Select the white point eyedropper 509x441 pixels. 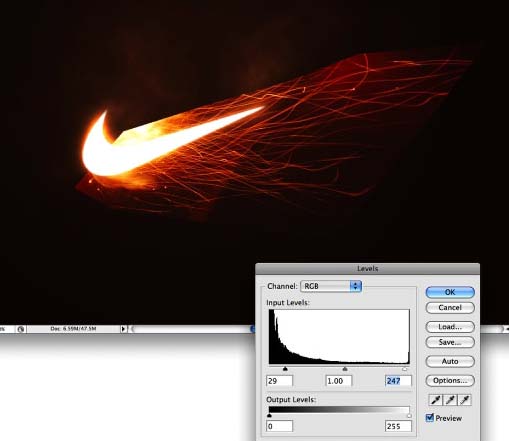465,400
